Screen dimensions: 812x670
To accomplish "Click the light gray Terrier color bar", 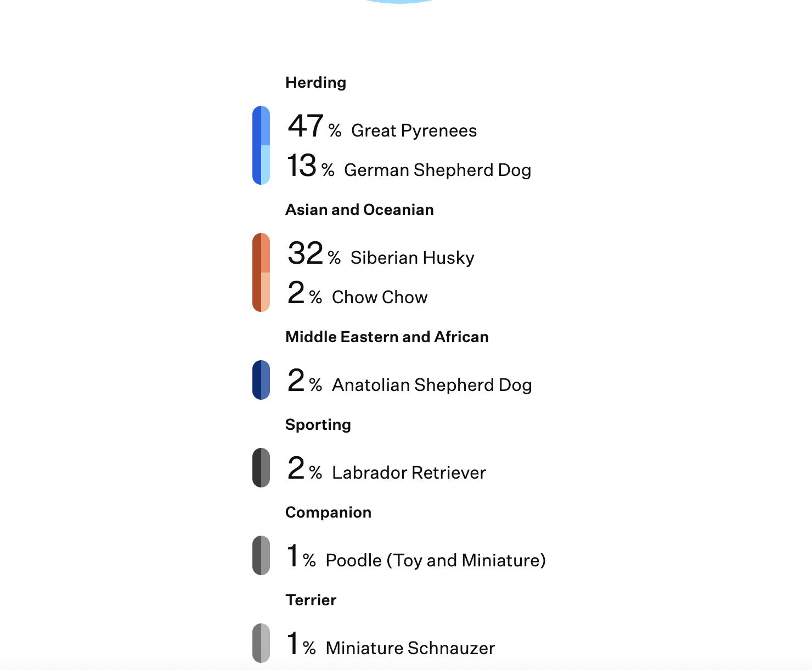I will pos(261,643).
